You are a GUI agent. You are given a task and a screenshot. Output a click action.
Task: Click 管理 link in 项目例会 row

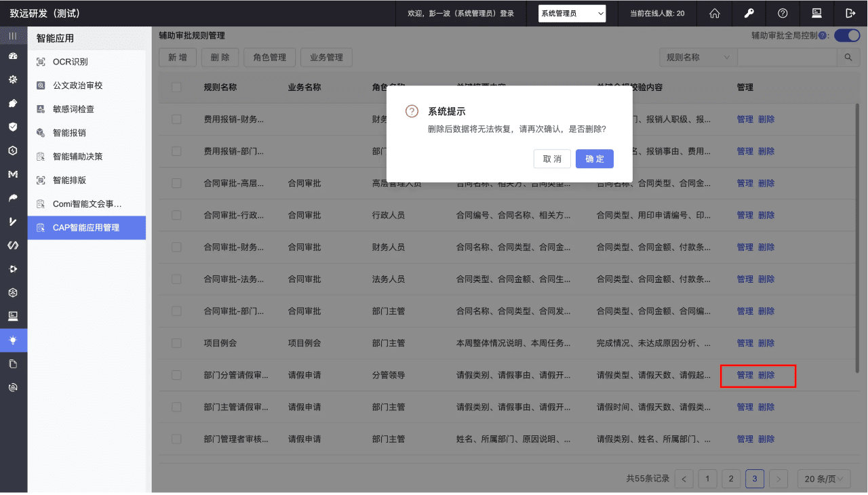[745, 343]
